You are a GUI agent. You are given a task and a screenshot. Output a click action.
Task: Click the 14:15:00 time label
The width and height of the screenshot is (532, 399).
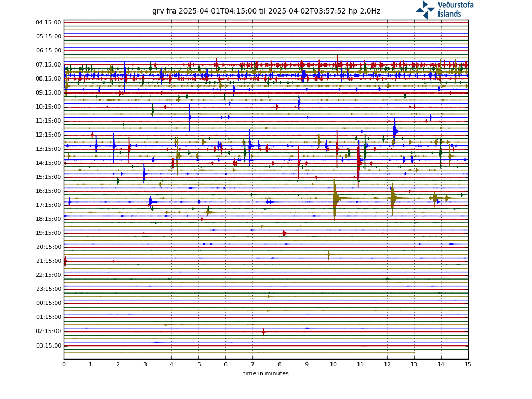tap(48, 163)
